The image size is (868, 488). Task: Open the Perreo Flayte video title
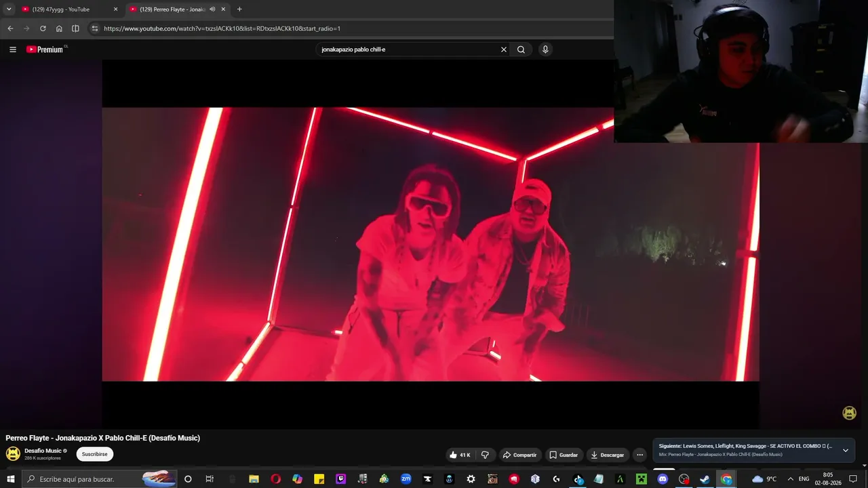point(103,438)
